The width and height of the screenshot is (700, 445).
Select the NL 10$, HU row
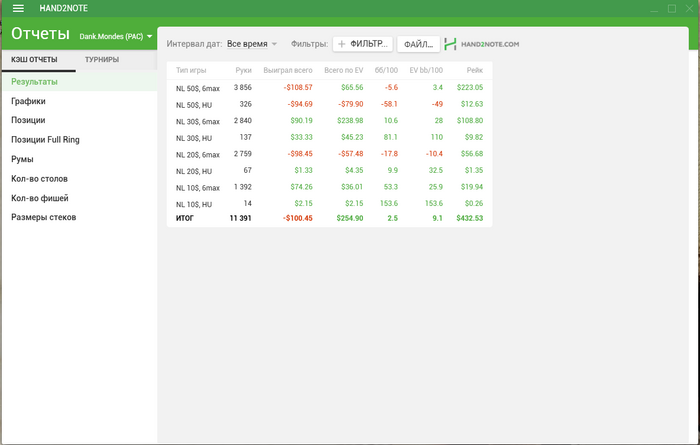pyautogui.click(x=329, y=204)
